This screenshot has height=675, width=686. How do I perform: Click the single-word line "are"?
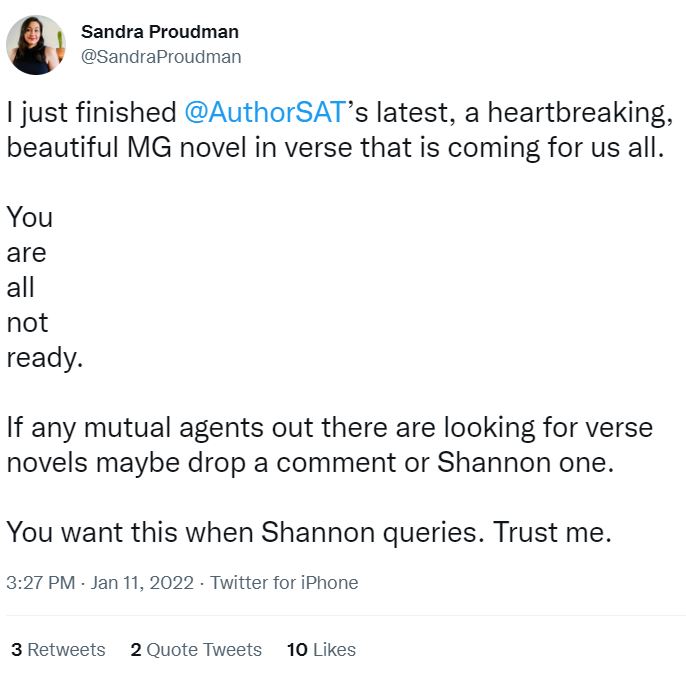click(27, 253)
